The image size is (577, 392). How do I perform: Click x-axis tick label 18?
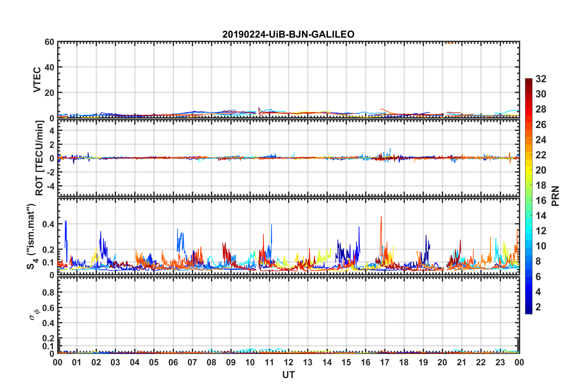tap(404, 363)
